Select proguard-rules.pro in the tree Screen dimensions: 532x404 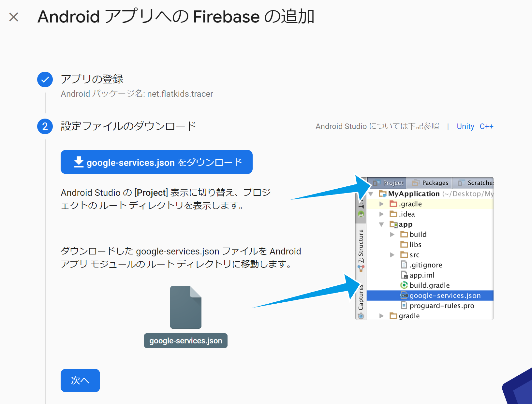(442, 306)
